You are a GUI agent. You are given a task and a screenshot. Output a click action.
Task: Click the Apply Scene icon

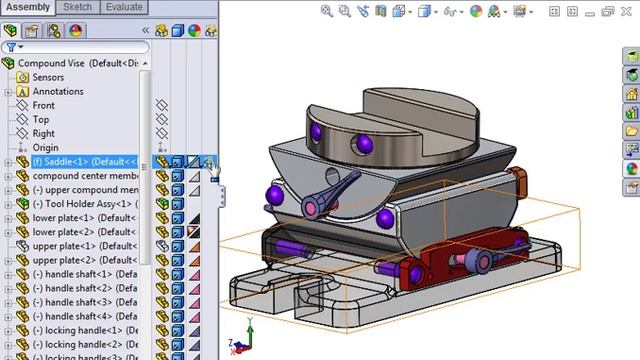tap(494, 11)
